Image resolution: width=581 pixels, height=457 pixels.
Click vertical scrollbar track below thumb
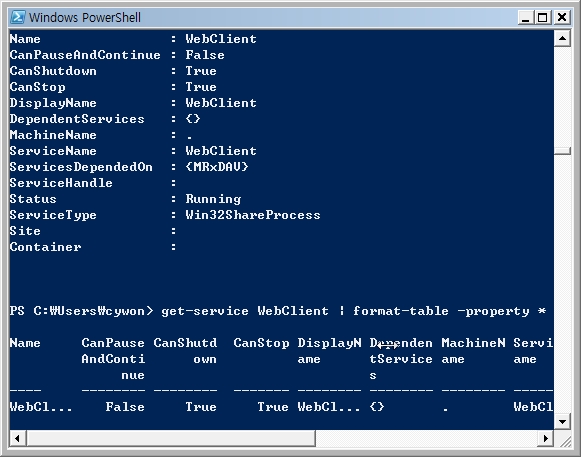[x=562, y=284]
